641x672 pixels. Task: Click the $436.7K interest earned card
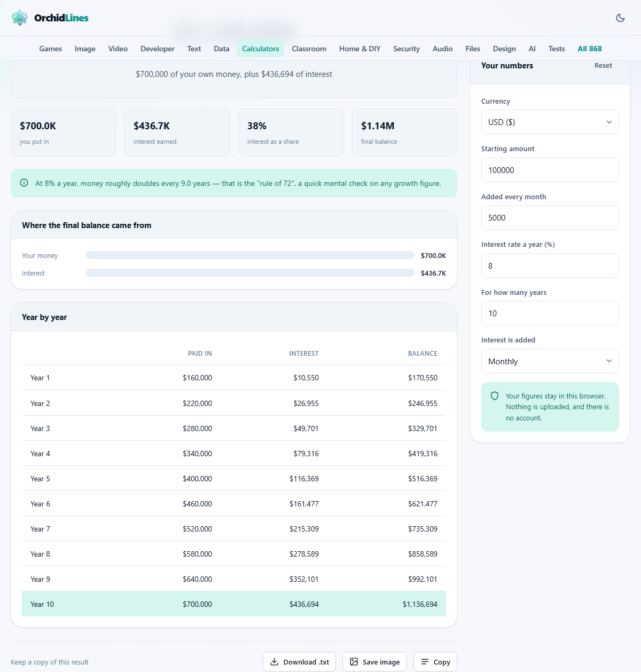[177, 132]
